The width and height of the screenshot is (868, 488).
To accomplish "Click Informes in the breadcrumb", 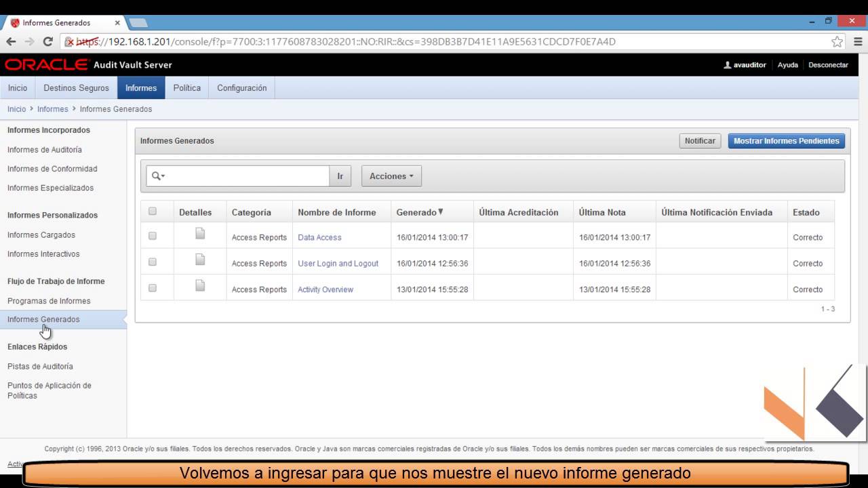I will pos(53,109).
